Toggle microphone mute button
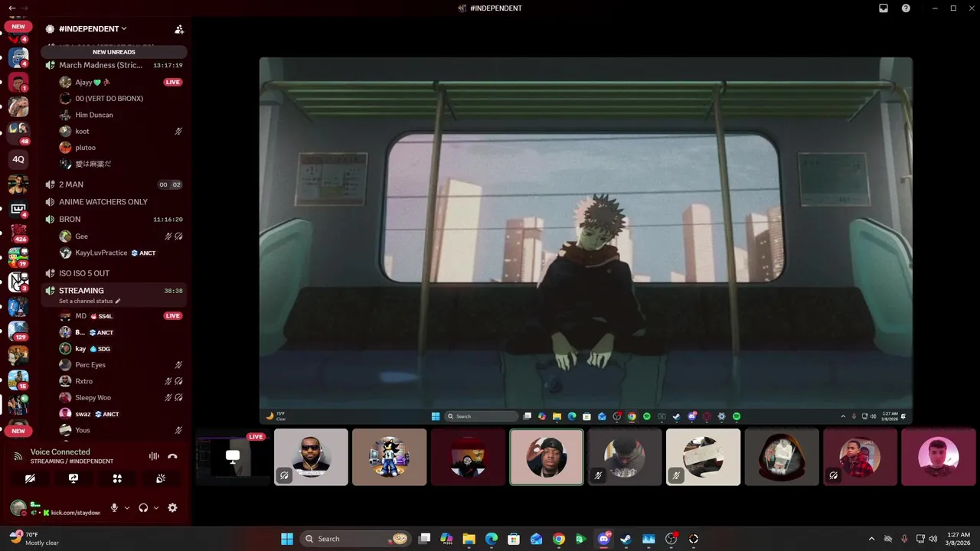 114,507
